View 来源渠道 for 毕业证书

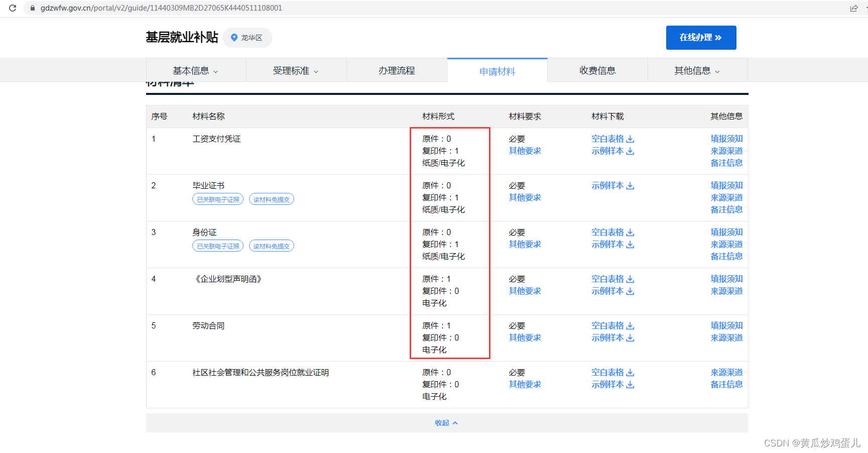726,197
